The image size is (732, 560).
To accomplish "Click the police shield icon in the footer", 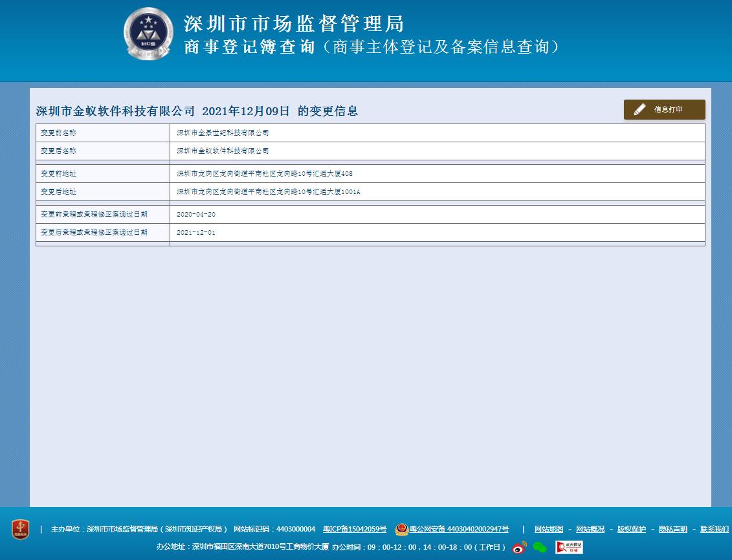I will [401, 530].
